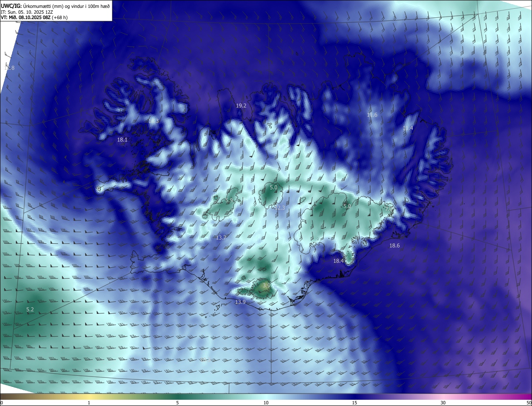Click the color scale tick label 15
This screenshot has height=406, width=532.
coord(355,403)
